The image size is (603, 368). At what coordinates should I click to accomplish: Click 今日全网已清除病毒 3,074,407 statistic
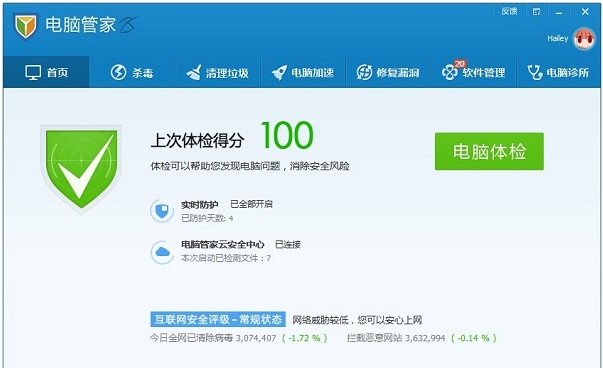point(213,338)
